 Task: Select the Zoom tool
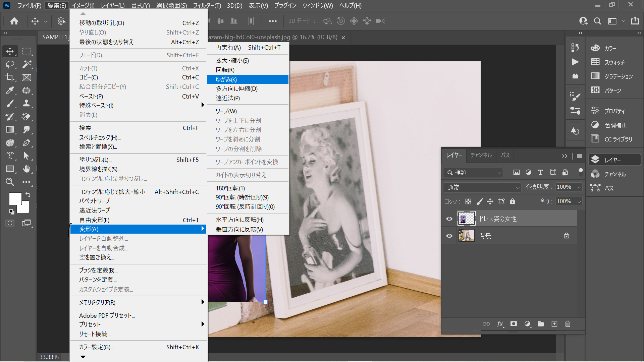(x=10, y=182)
